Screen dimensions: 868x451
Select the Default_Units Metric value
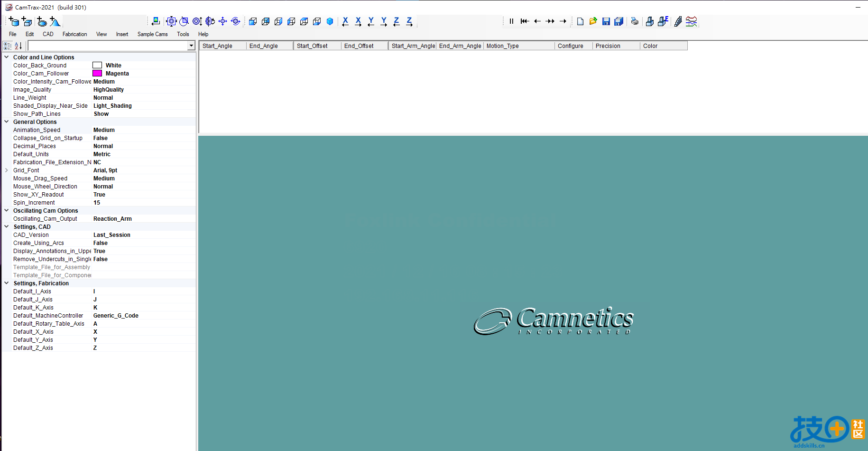tap(102, 154)
